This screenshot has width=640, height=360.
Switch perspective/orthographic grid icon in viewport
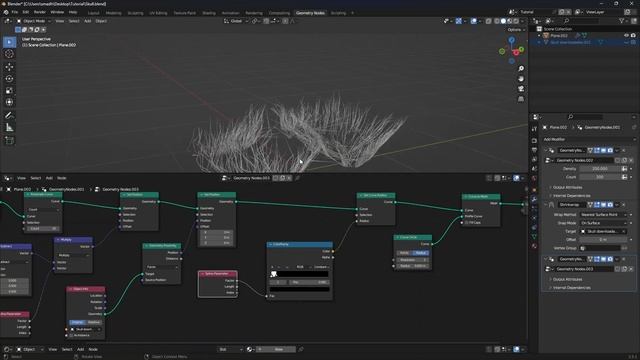click(521, 99)
